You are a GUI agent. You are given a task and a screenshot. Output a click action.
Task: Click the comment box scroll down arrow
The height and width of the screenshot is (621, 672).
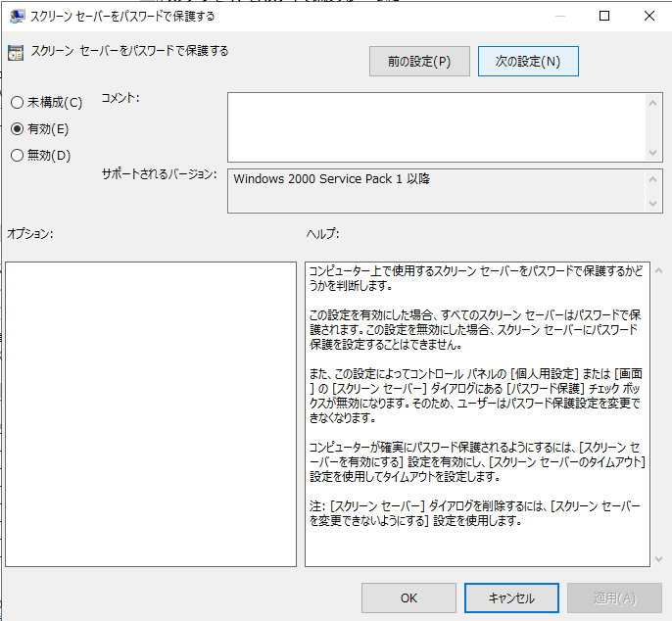point(653,152)
